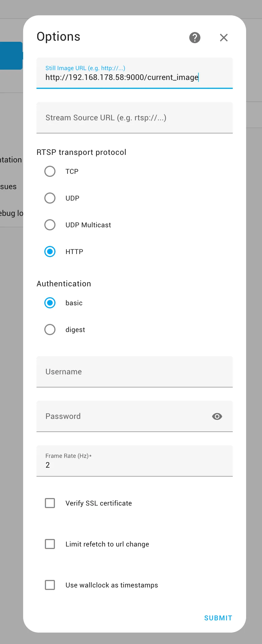
Task: Click the Username input field
Action: pos(135,372)
